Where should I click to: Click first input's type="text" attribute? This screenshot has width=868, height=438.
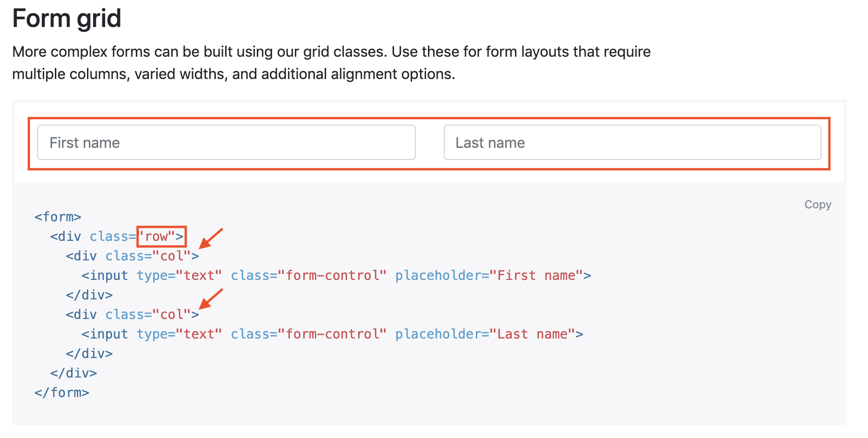click(179, 276)
